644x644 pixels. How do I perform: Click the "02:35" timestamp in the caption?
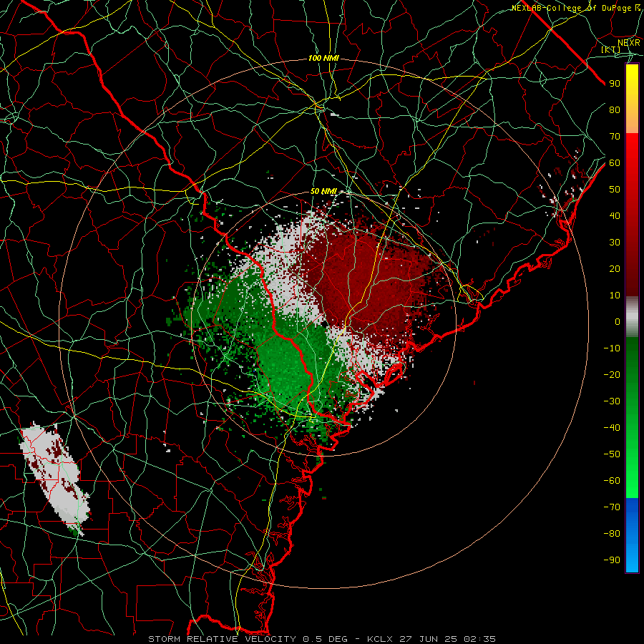pyautogui.click(x=479, y=639)
